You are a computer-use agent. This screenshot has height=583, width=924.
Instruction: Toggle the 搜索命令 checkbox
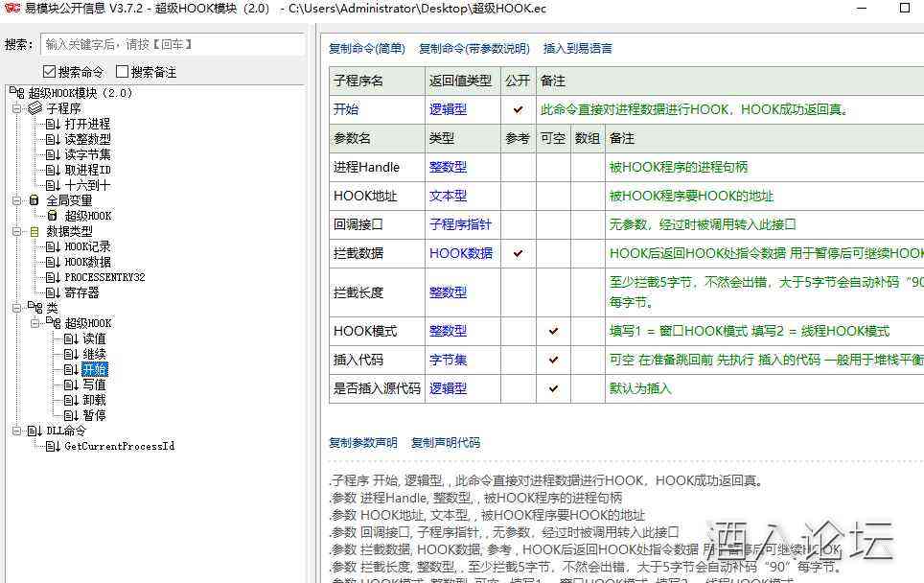click(50, 72)
